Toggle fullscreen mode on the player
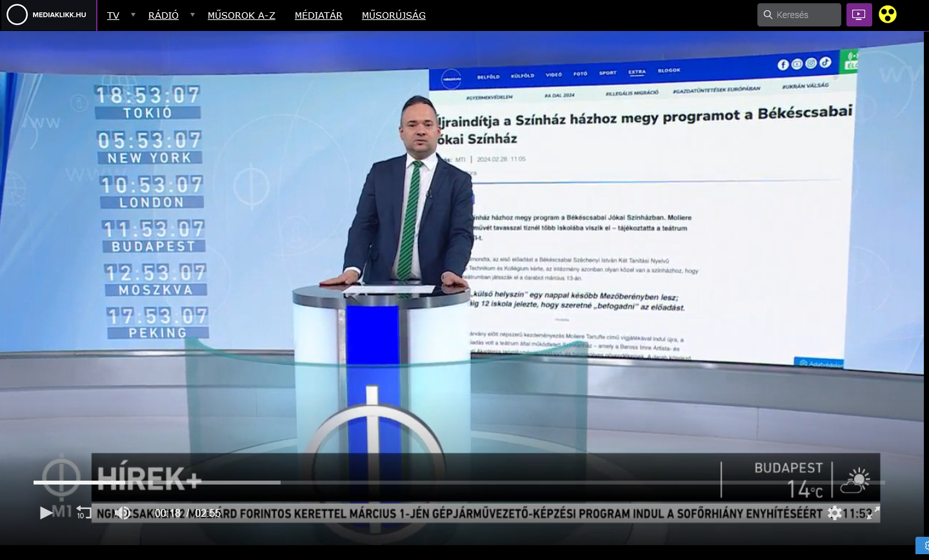 click(873, 513)
